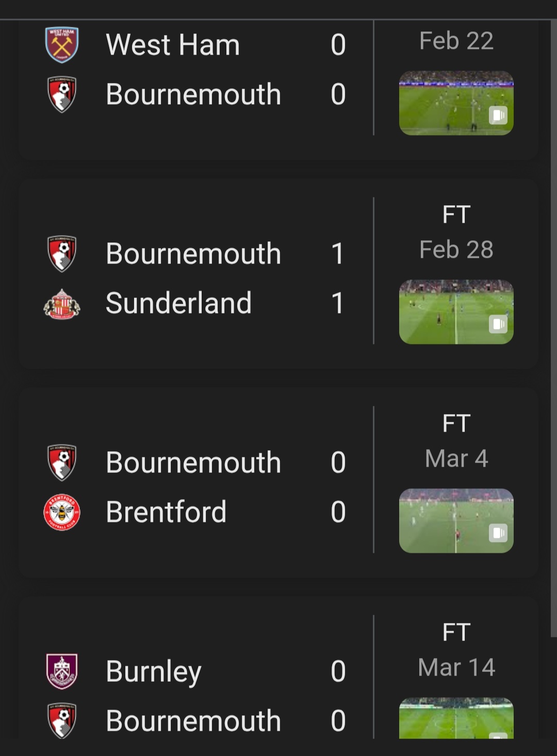The height and width of the screenshot is (756, 557).
Task: Open the West Ham team name
Action: [173, 45]
